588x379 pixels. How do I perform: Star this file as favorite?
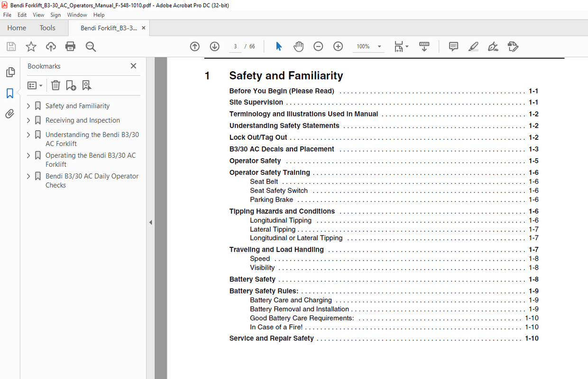coord(31,46)
